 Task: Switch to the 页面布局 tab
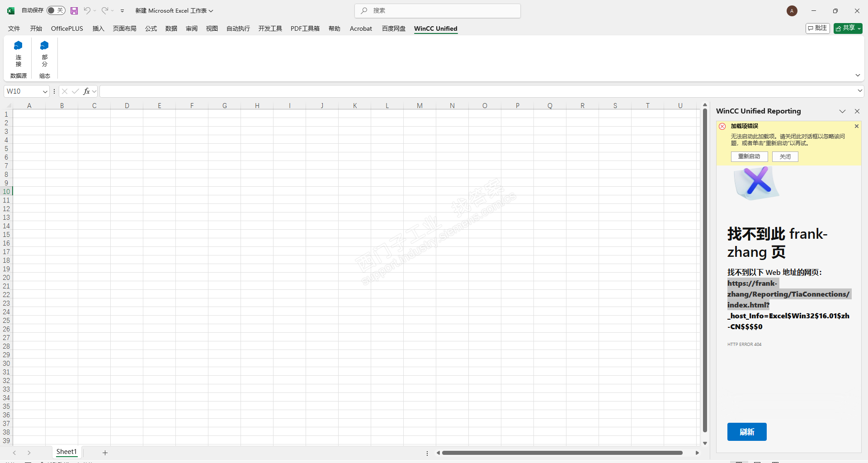pyautogui.click(x=124, y=28)
